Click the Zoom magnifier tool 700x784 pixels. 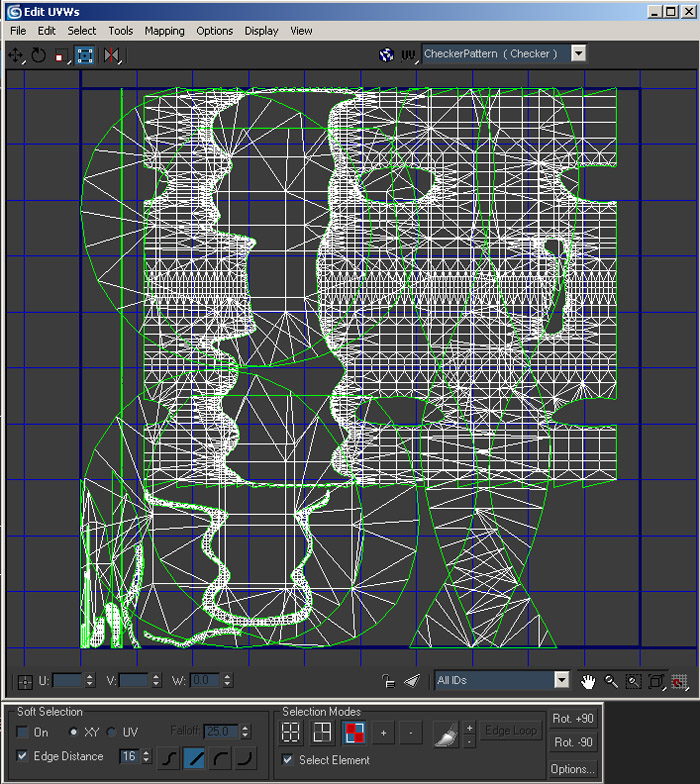coord(611,681)
